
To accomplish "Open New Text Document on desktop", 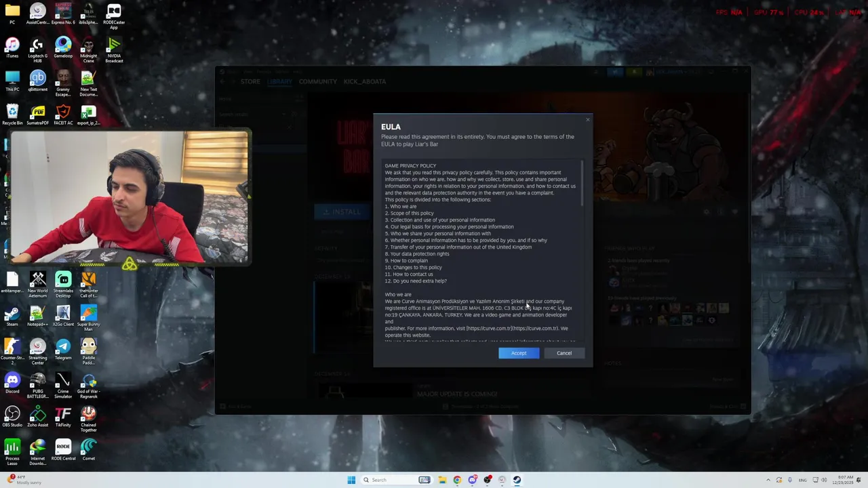I will [x=88, y=83].
